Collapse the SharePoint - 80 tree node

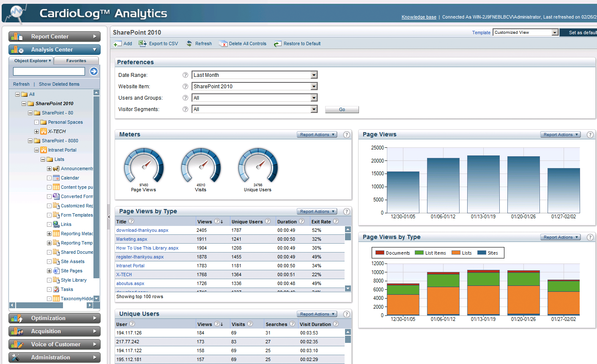[x=30, y=113]
